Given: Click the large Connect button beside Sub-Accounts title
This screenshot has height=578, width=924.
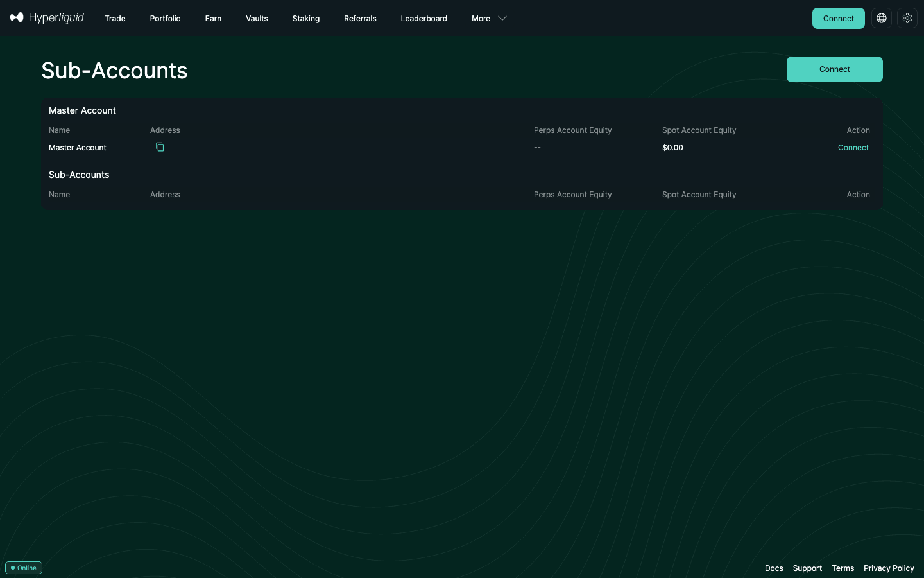Looking at the screenshot, I should point(835,69).
